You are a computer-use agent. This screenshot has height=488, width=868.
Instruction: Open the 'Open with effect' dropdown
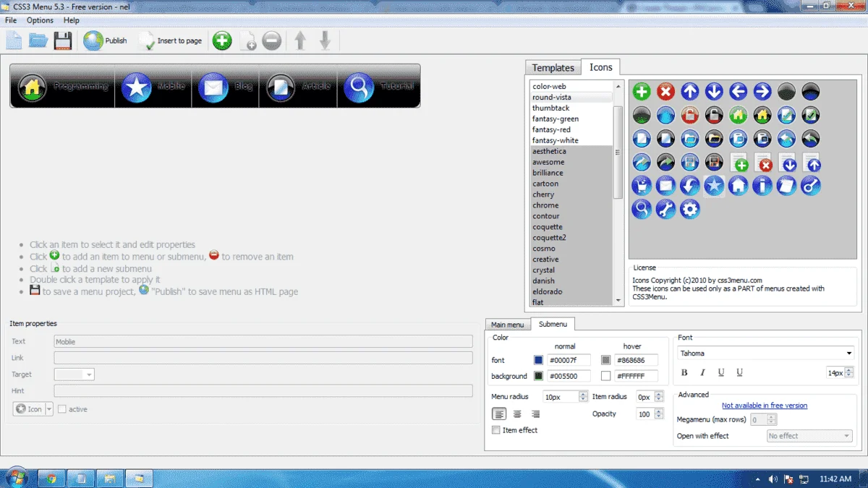(x=810, y=436)
